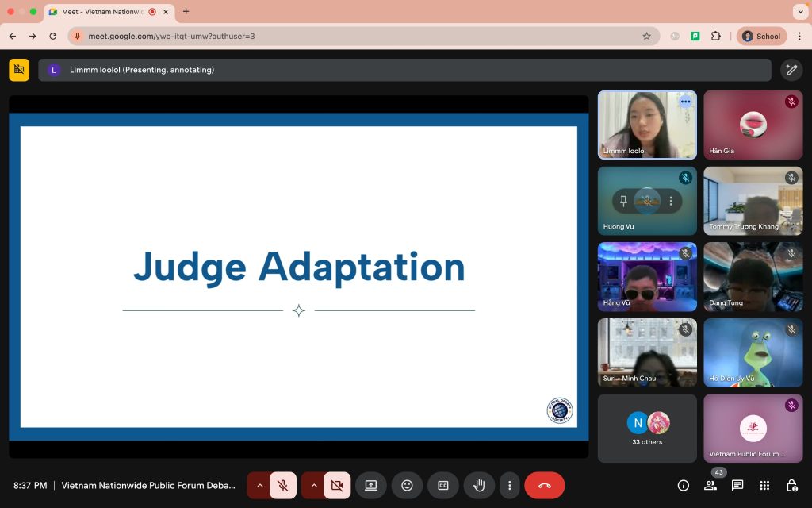Expand audio settings chevron beside microphone
812x508 pixels.
click(x=259, y=486)
